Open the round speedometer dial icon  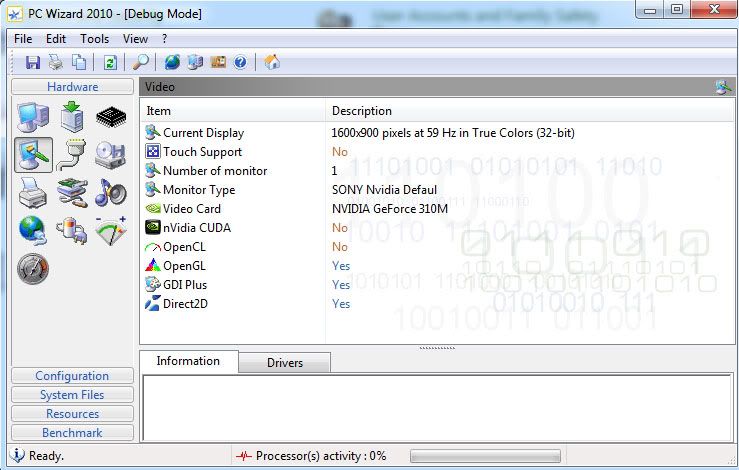[33, 269]
